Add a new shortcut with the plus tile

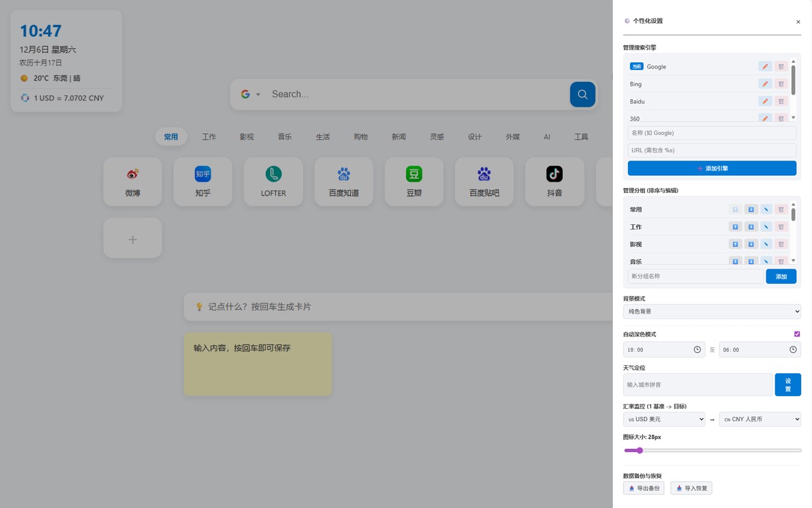click(133, 238)
